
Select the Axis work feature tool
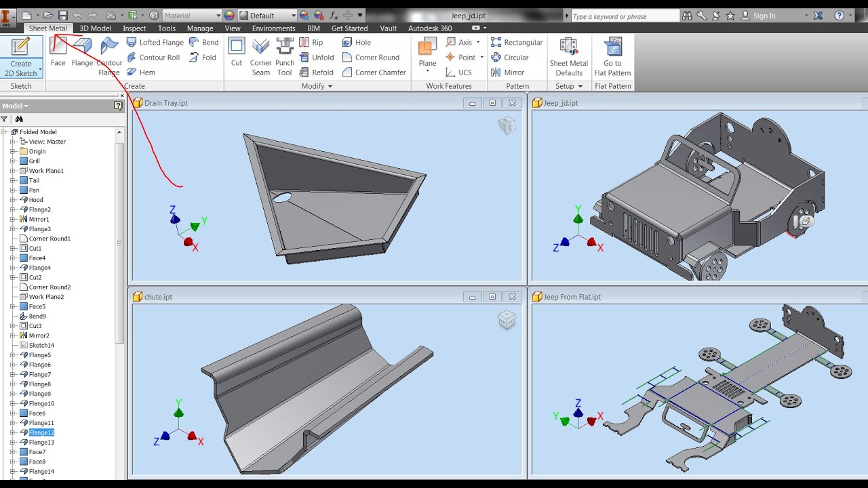point(458,42)
